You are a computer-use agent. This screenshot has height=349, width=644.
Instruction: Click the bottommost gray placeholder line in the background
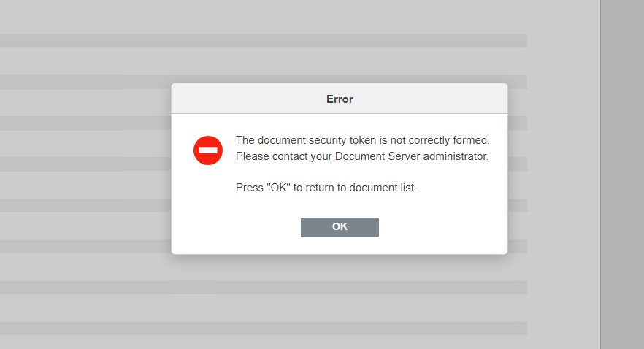point(264,328)
